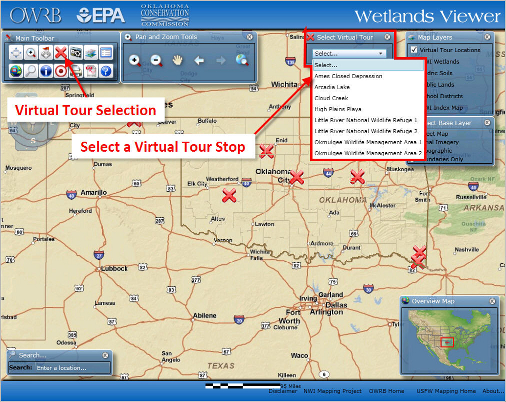The width and height of the screenshot is (506, 402).
Task: Close the Pan and Zoom Tools panel
Action: tap(249, 37)
